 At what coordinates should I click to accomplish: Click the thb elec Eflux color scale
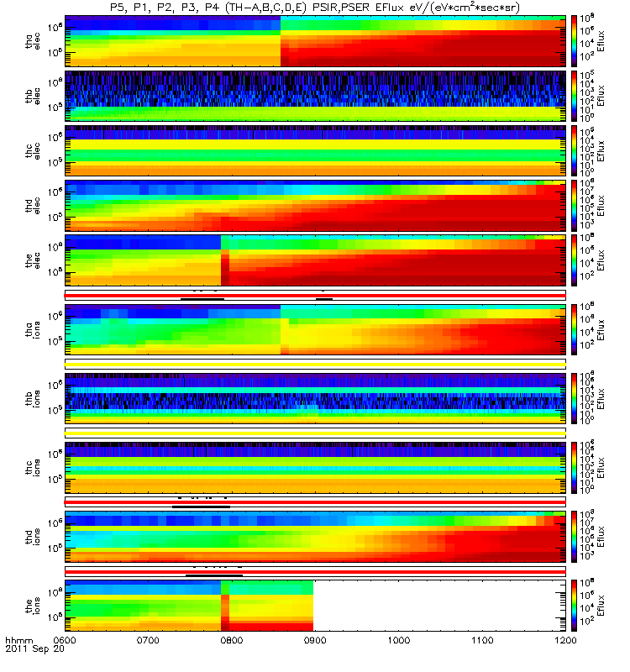[574, 96]
